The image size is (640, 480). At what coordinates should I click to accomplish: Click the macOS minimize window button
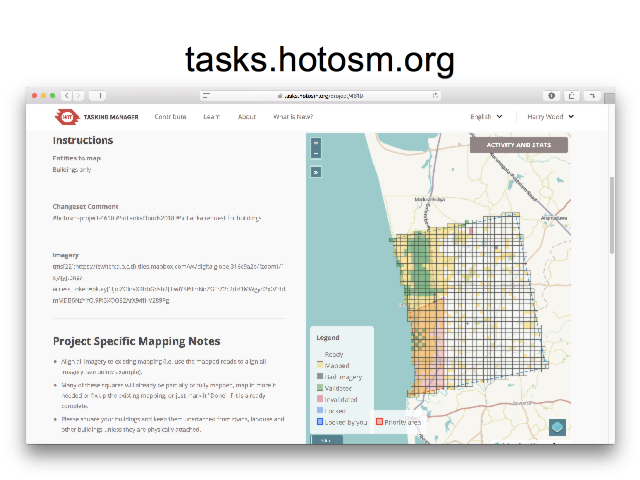[x=44, y=96]
